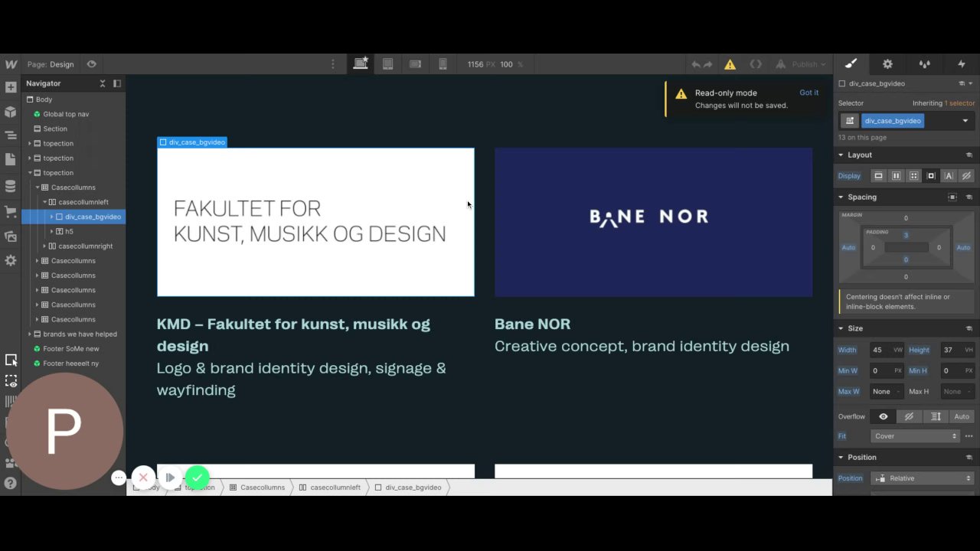
Task: Switch to the Style Manager droplets tab
Action: [x=924, y=64]
